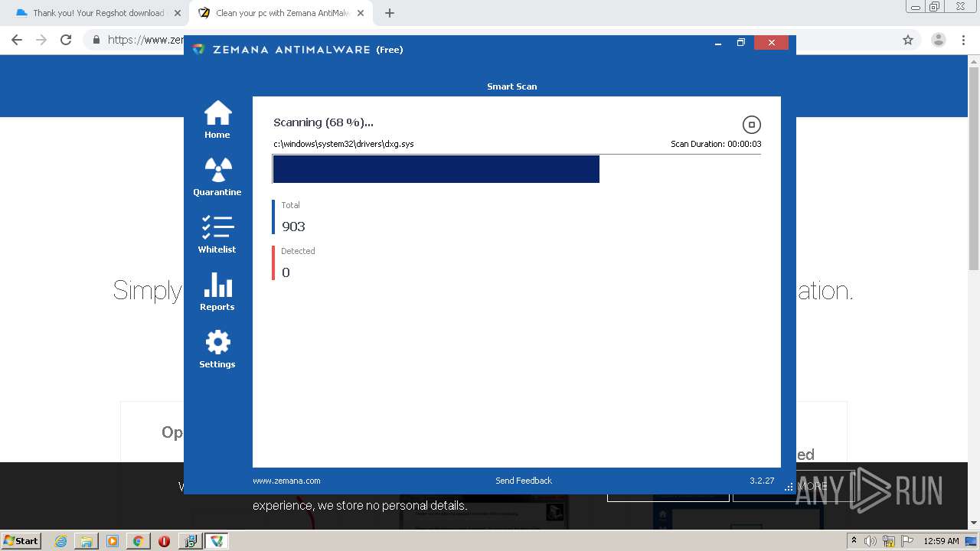This screenshot has height=551, width=980.
Task: Click the scanned file path dxg.sys
Action: coord(344,144)
